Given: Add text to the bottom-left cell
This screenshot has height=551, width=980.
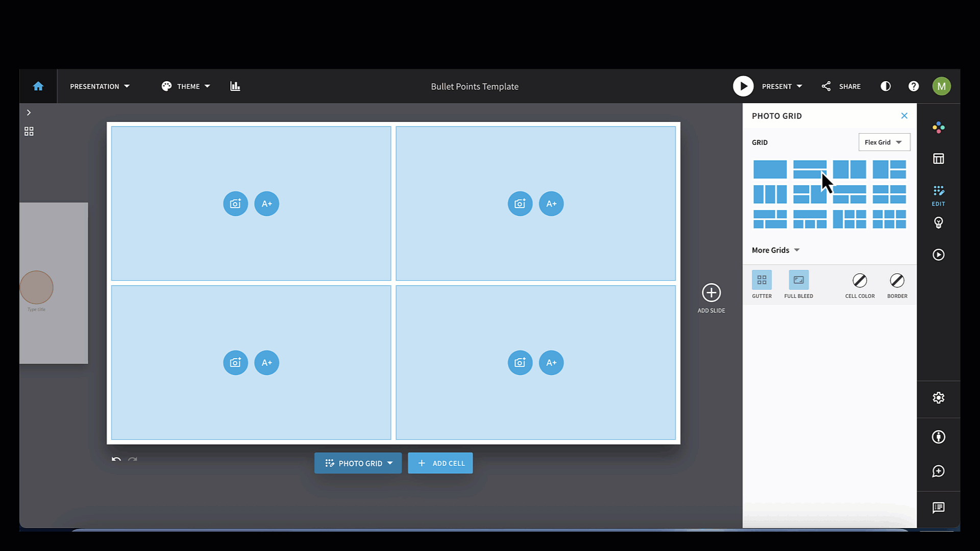Looking at the screenshot, I should pyautogui.click(x=267, y=363).
